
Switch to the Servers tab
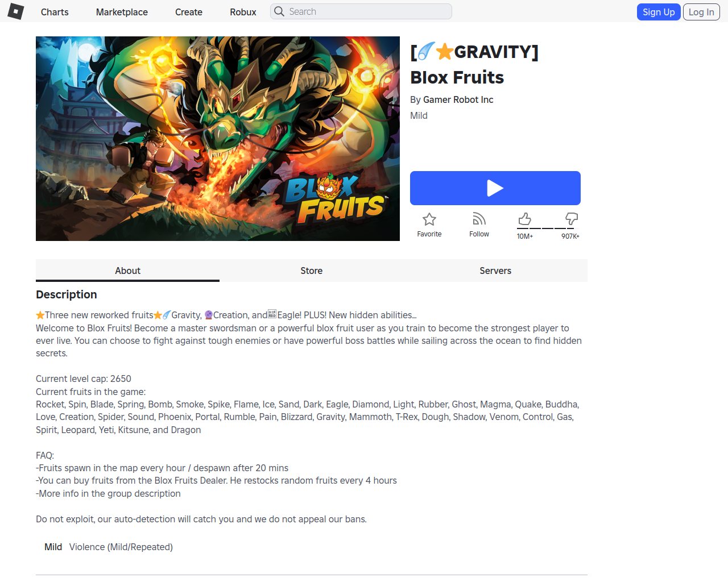tap(495, 271)
